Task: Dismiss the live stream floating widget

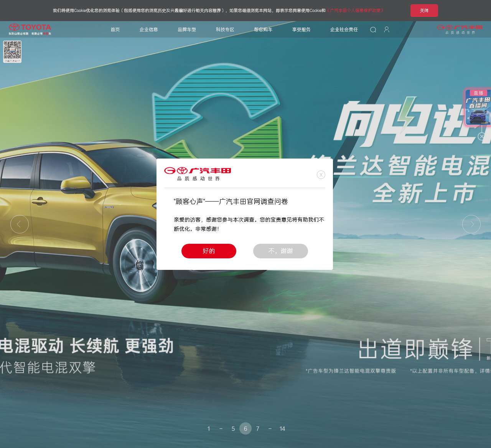Action: coord(482,136)
